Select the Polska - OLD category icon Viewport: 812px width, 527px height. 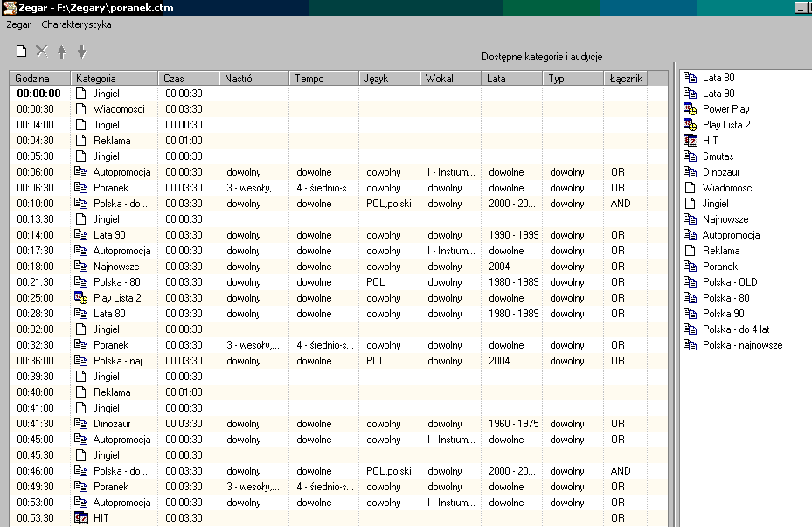tap(690, 282)
